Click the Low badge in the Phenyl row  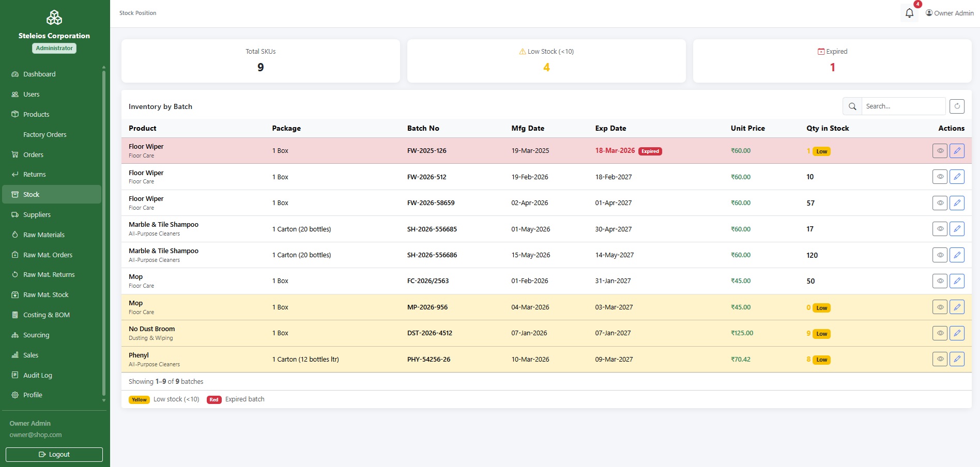coord(822,360)
